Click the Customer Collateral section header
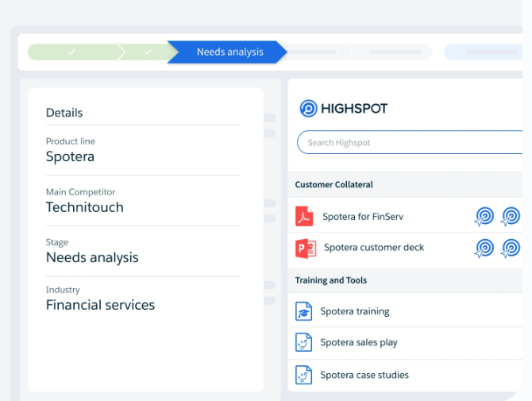 (333, 184)
